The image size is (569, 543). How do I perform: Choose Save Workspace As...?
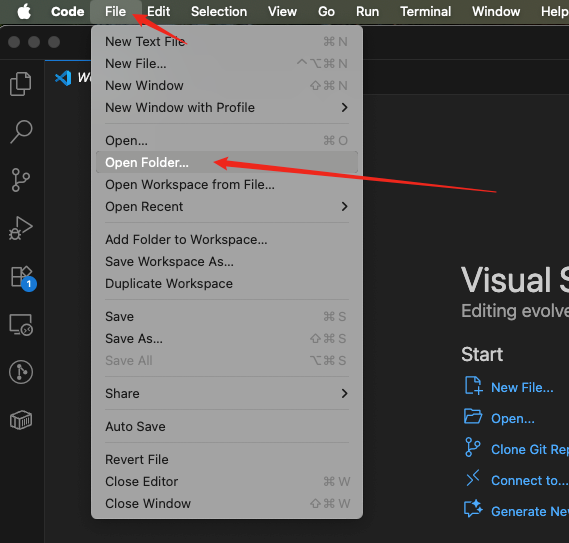pos(227,262)
